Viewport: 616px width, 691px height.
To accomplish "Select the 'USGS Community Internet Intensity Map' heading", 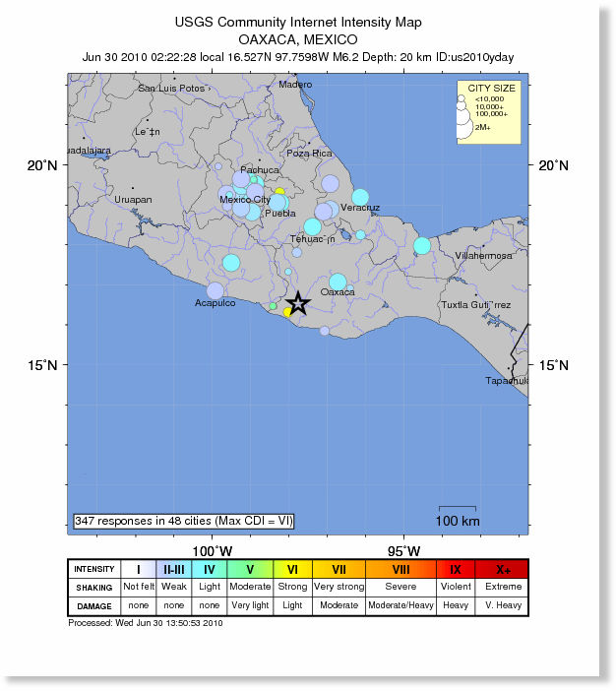I will [298, 22].
